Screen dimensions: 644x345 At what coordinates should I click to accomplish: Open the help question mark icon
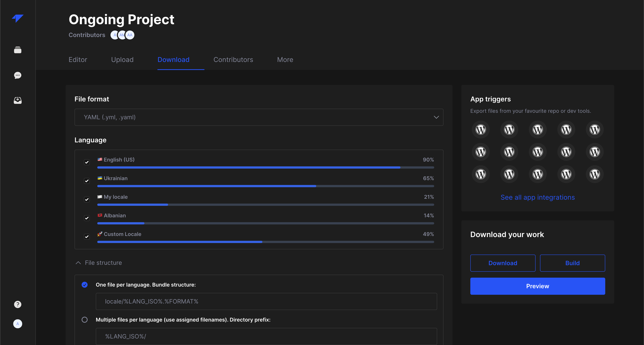18,304
